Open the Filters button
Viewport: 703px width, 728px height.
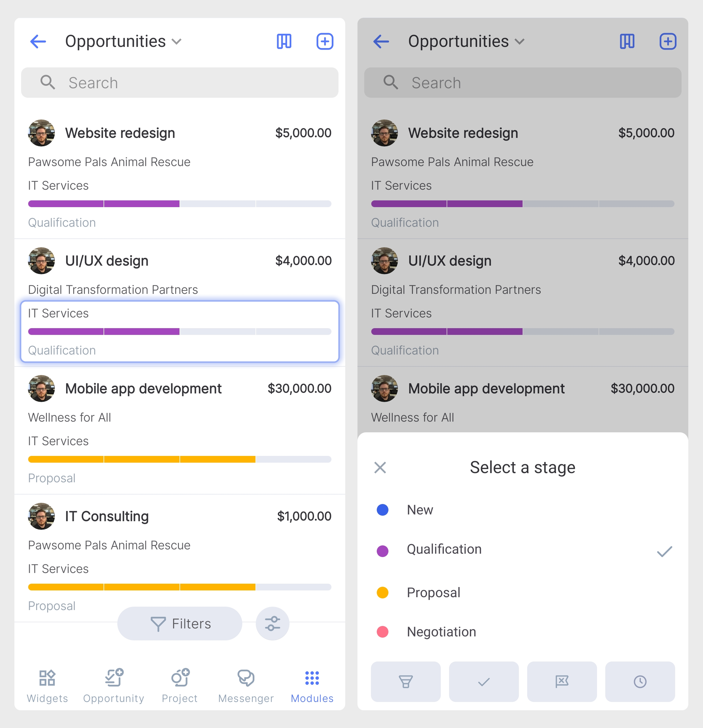click(x=180, y=624)
